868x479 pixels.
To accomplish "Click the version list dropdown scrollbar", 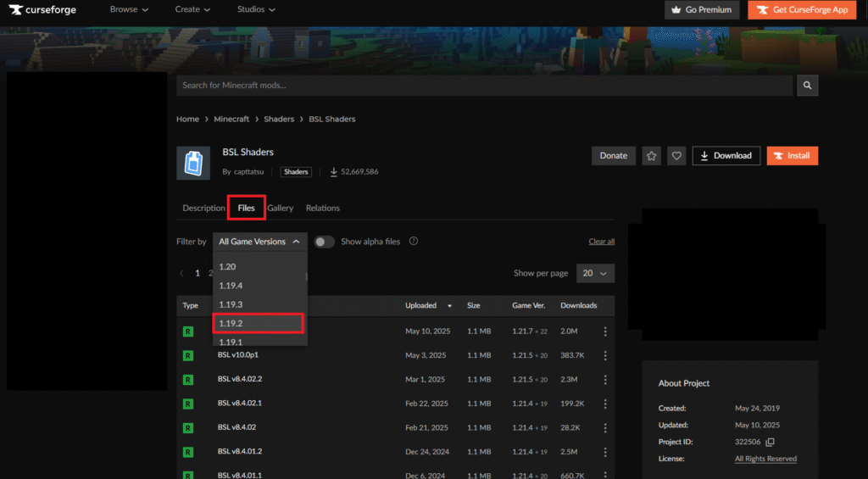I will [x=306, y=276].
